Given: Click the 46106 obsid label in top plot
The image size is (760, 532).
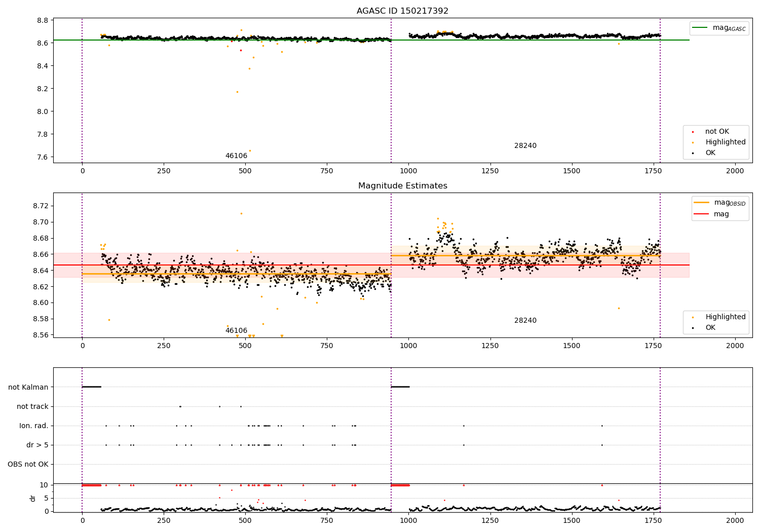Looking at the screenshot, I should point(236,156).
